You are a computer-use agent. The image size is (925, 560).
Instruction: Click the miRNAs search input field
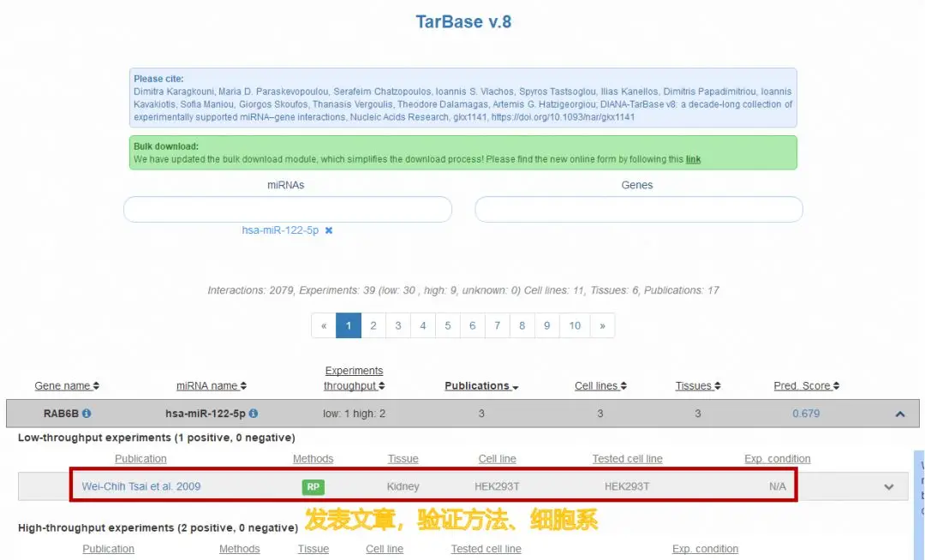click(288, 210)
